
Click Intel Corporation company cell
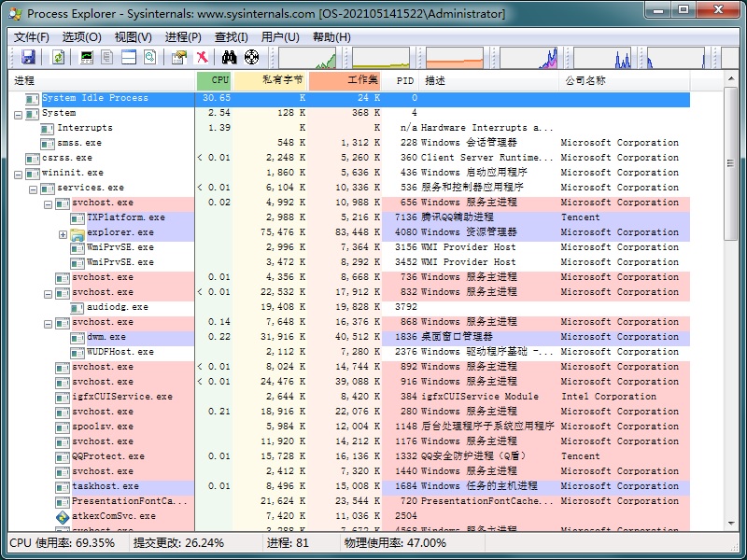pyautogui.click(x=609, y=397)
